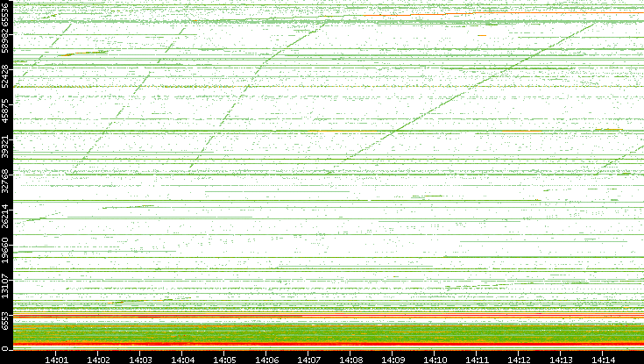Click the 14:07 time axis label
The width and height of the screenshot is (644, 364).
308,360
